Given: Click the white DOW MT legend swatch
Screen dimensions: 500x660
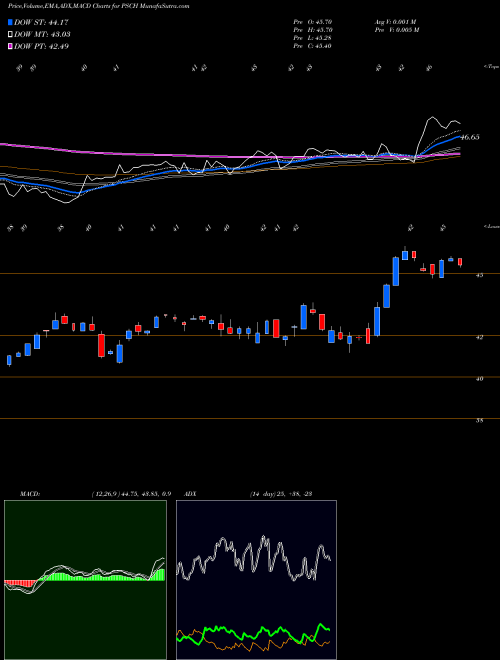Looking at the screenshot, I should coord(11,34).
